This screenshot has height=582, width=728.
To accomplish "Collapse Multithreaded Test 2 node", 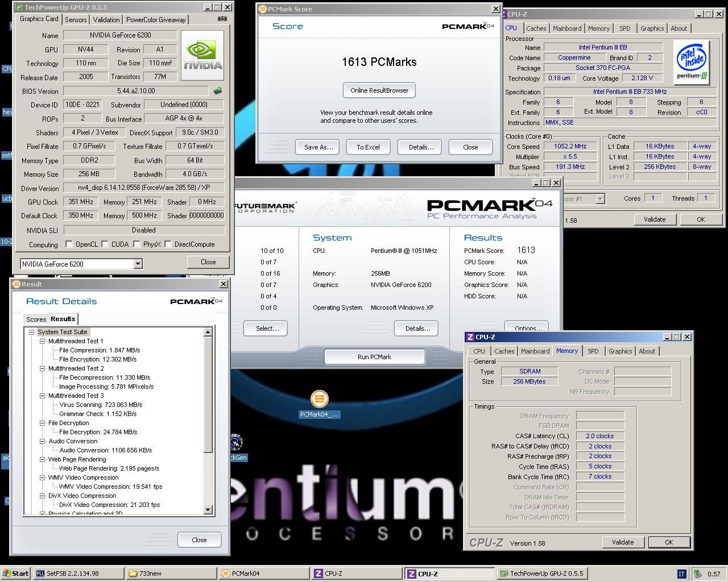I will 43,368.
